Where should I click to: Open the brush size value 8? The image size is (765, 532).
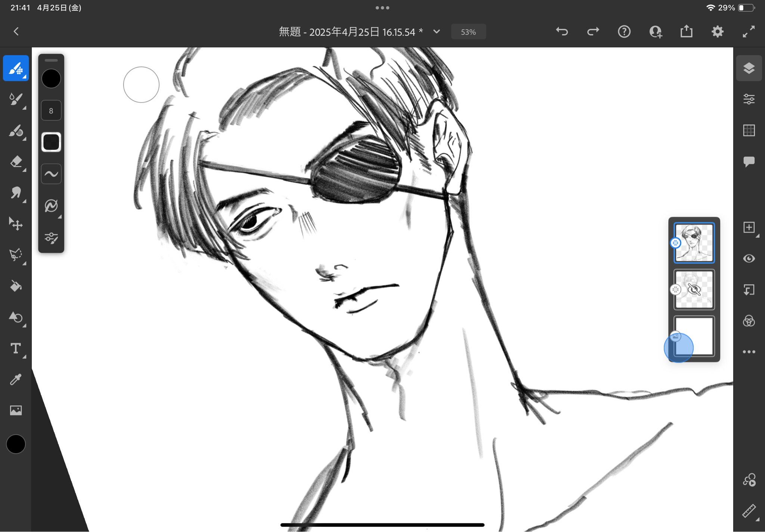coord(51,111)
